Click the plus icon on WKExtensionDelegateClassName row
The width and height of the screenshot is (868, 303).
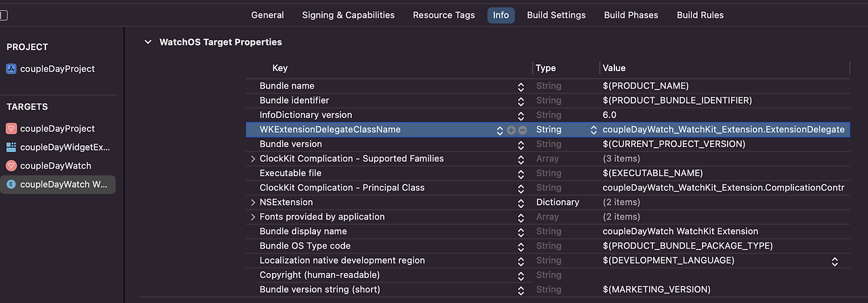tap(511, 130)
